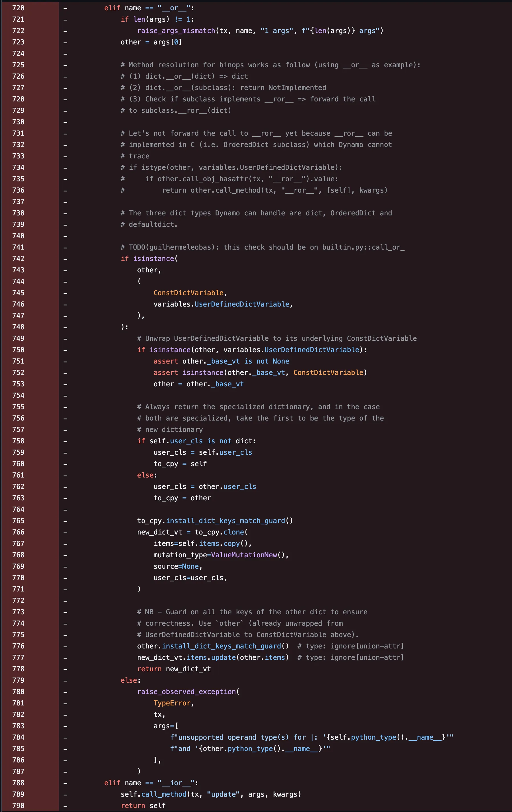Click 'to_cpy = other' on line 763
Viewport: 512px width, 812px height.
point(182,498)
